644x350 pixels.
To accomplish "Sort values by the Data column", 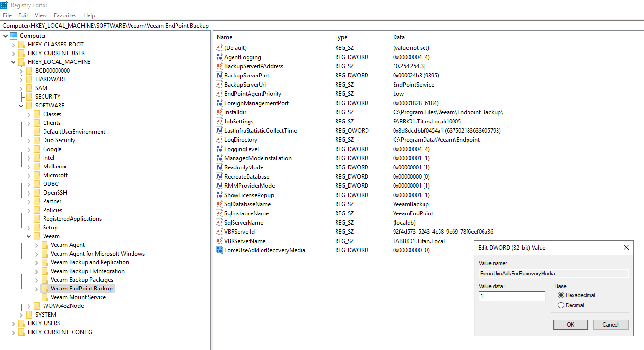I will coord(459,37).
